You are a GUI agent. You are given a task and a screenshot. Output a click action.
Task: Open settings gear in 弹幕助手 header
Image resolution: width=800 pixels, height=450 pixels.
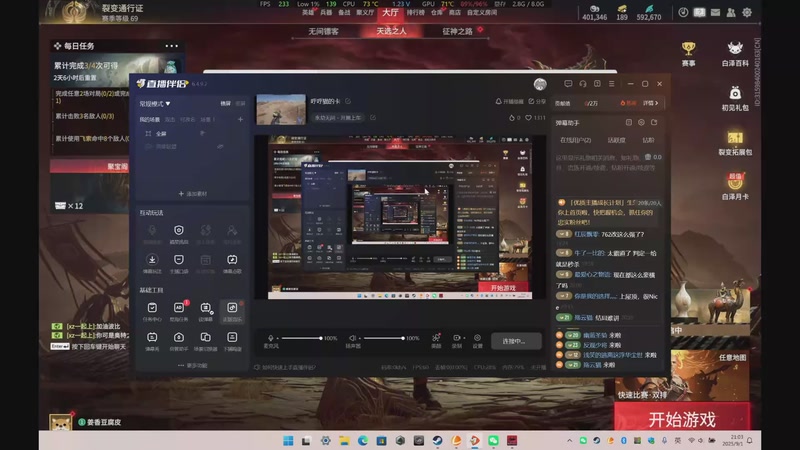pyautogui.click(x=641, y=122)
